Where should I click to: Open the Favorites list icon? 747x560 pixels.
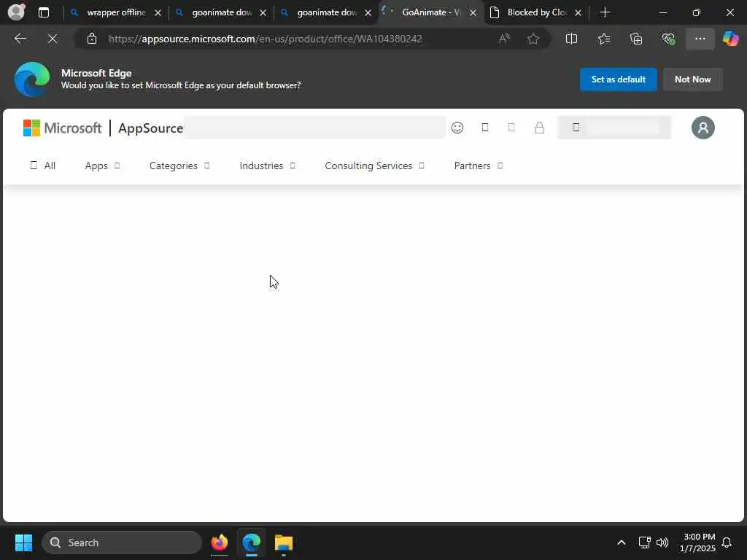(x=603, y=39)
